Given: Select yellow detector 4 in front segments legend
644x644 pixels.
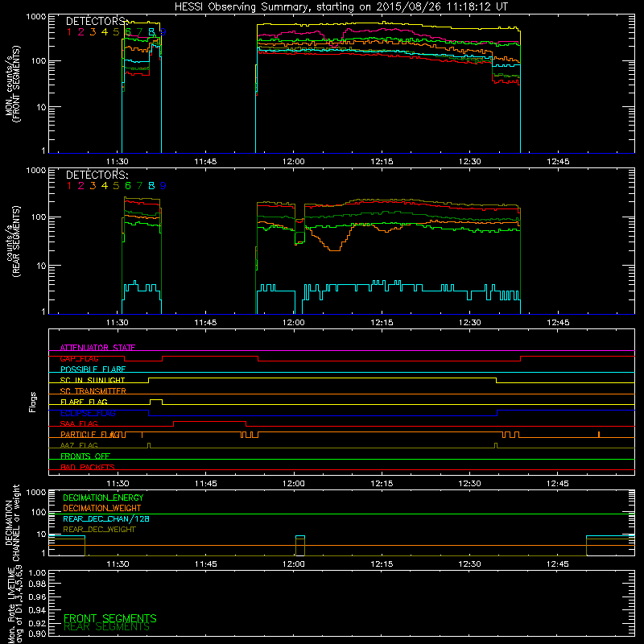Looking at the screenshot, I should [x=105, y=31].
